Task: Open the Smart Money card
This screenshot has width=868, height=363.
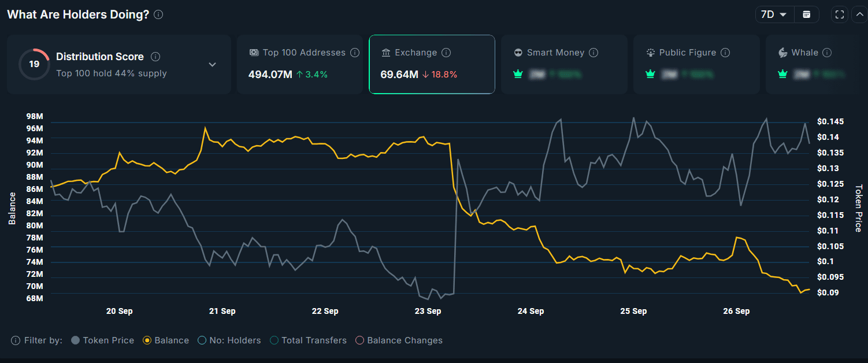Action: point(564,64)
